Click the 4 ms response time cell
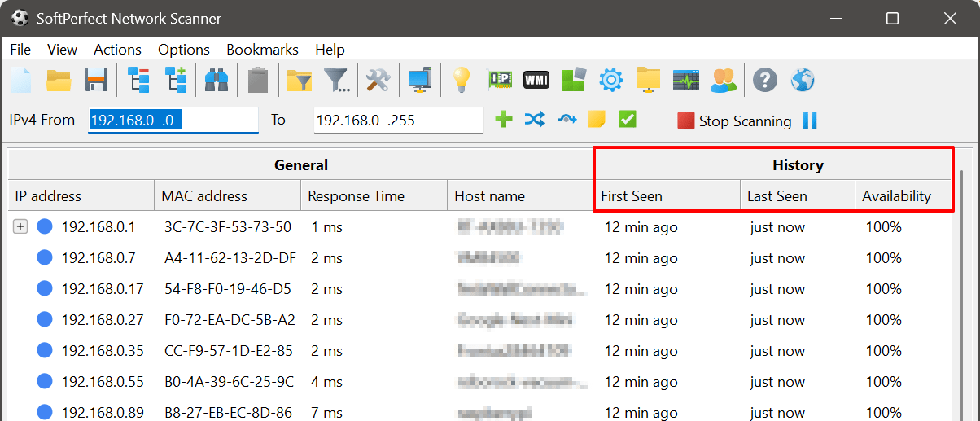 (327, 382)
